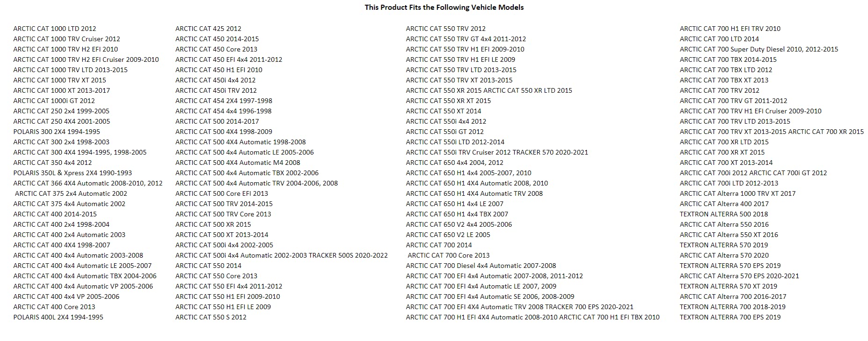Click POLARIS 350L & Xpress 2X4 1990-1993

(73, 173)
